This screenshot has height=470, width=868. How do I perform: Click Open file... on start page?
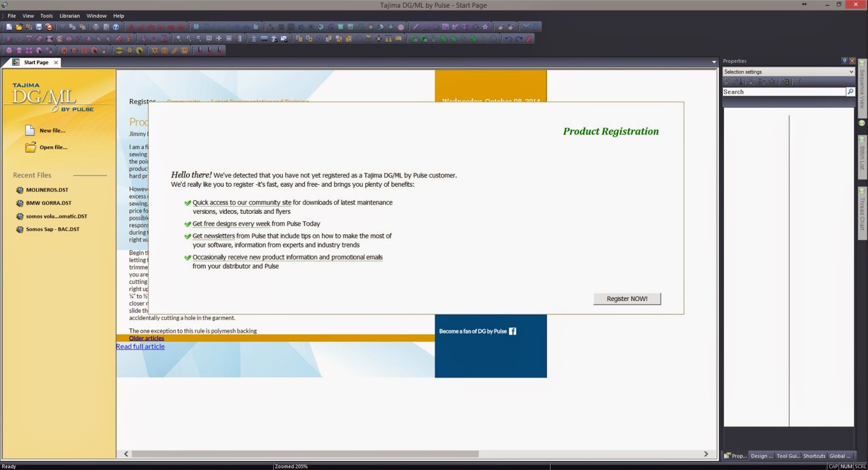pyautogui.click(x=47, y=147)
